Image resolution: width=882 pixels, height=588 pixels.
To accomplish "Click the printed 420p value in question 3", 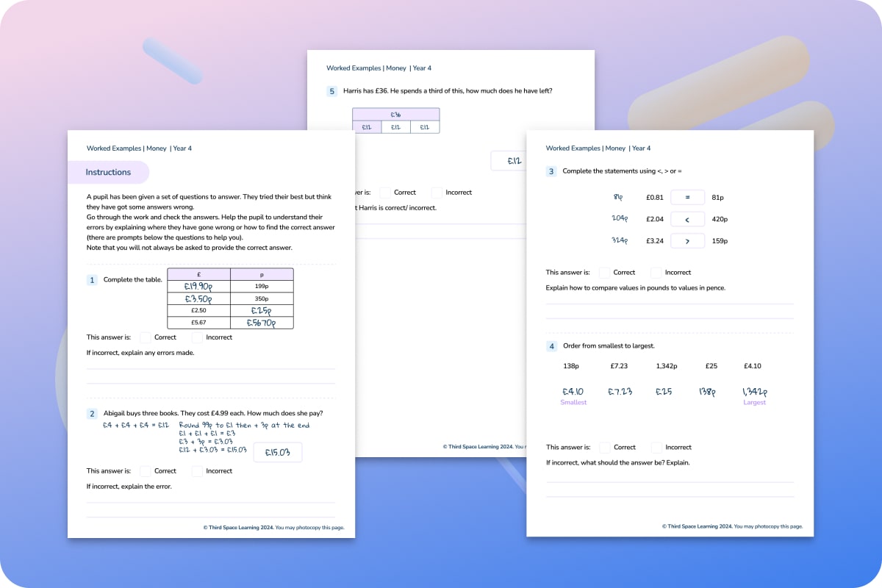I will pos(720,219).
